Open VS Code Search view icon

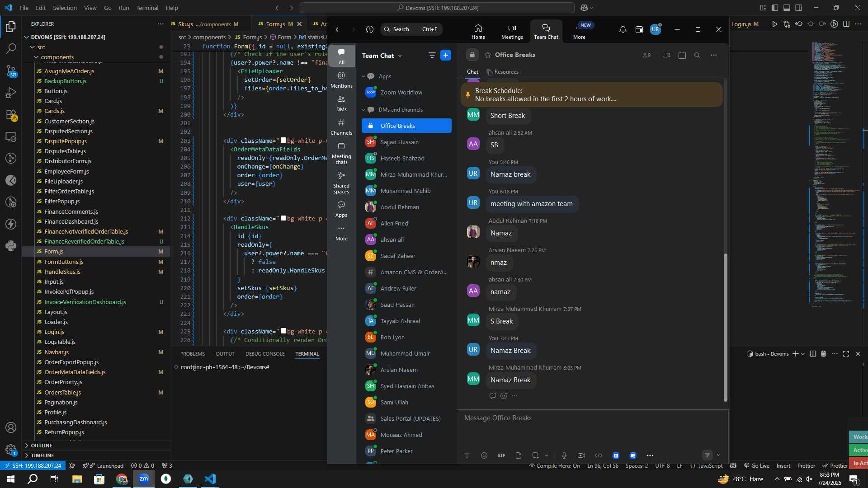[11, 48]
